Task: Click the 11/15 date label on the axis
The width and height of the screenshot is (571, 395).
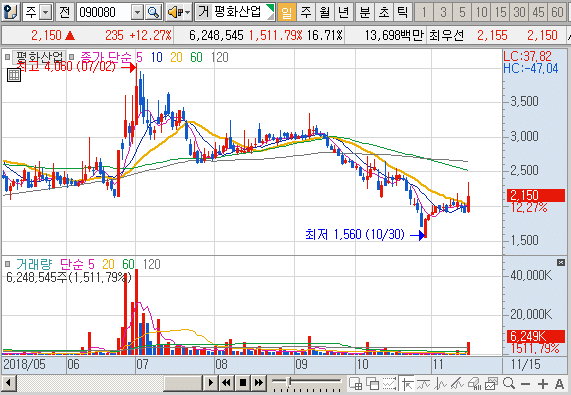Action: coord(526,364)
